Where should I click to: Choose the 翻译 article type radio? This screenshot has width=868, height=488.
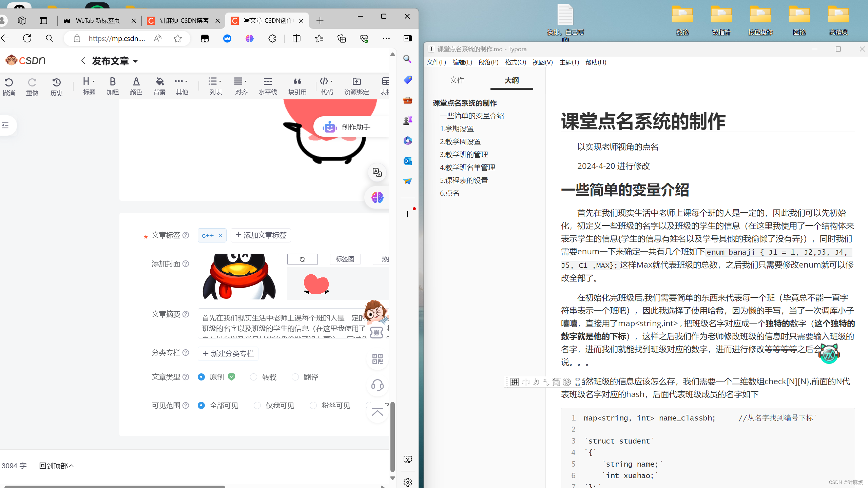click(295, 377)
